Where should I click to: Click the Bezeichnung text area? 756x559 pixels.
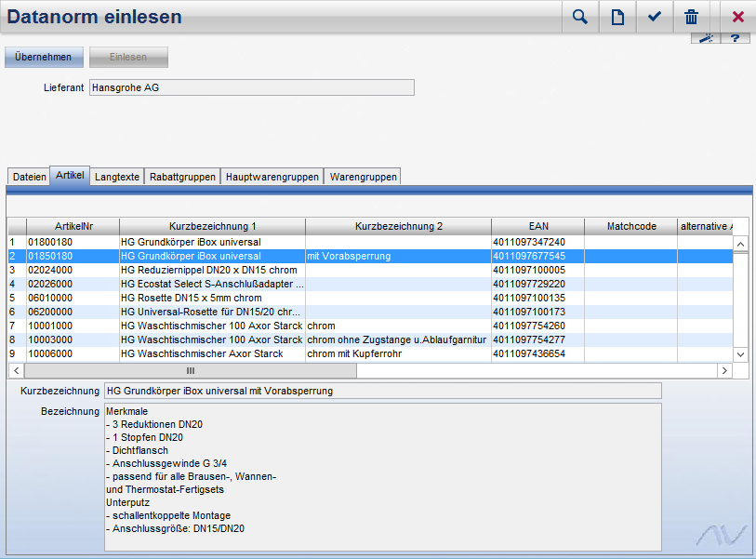(x=383, y=477)
